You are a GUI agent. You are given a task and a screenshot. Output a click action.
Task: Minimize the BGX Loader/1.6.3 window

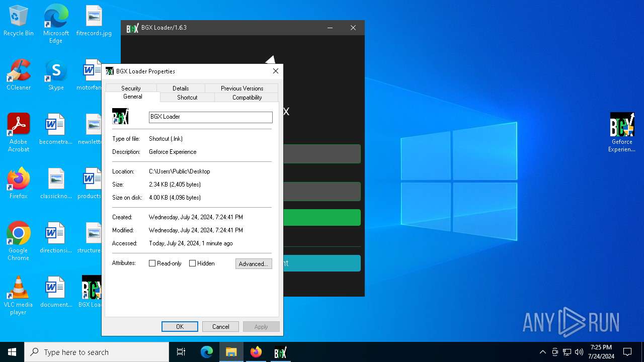pos(330,28)
